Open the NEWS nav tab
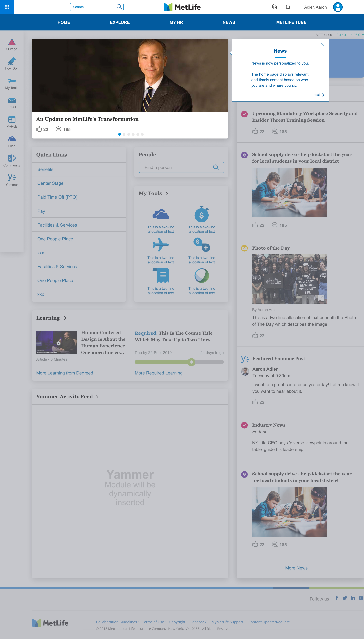The height and width of the screenshot is (639, 364). pyautogui.click(x=229, y=22)
